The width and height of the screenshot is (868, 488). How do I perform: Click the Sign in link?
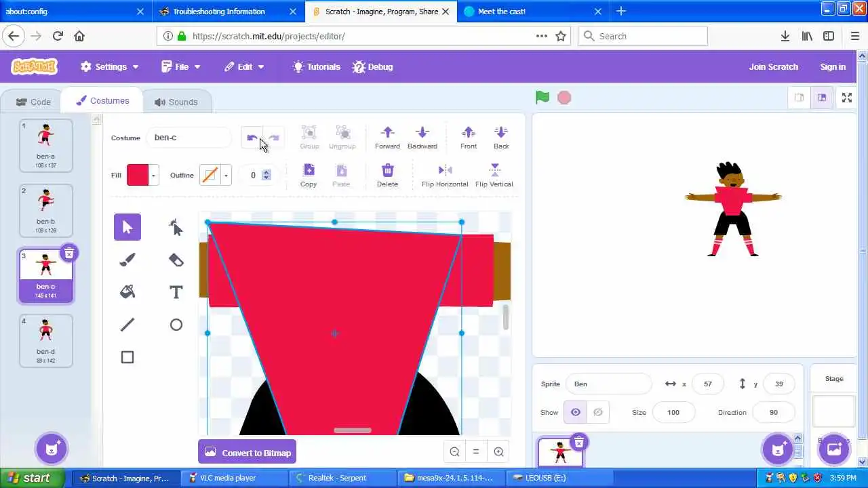click(x=833, y=66)
